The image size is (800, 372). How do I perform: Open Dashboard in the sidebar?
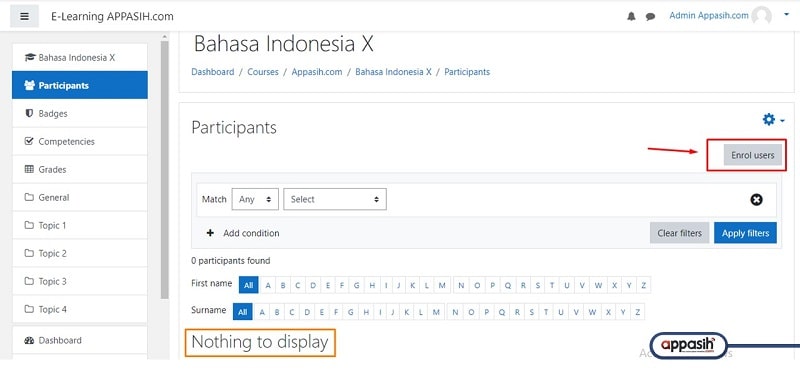pyautogui.click(x=80, y=340)
